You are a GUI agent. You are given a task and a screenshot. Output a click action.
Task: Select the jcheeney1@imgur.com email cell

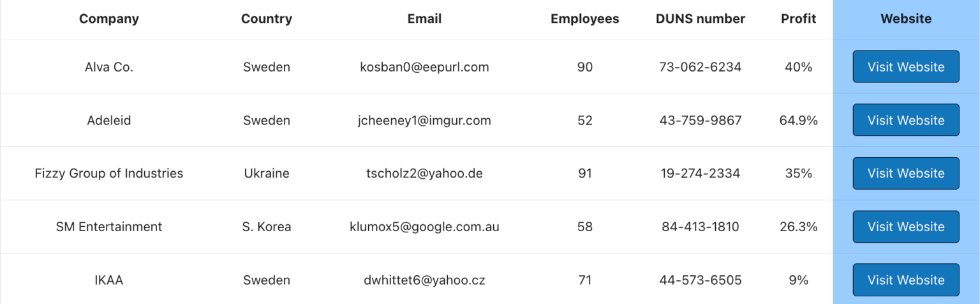pyautogui.click(x=424, y=120)
